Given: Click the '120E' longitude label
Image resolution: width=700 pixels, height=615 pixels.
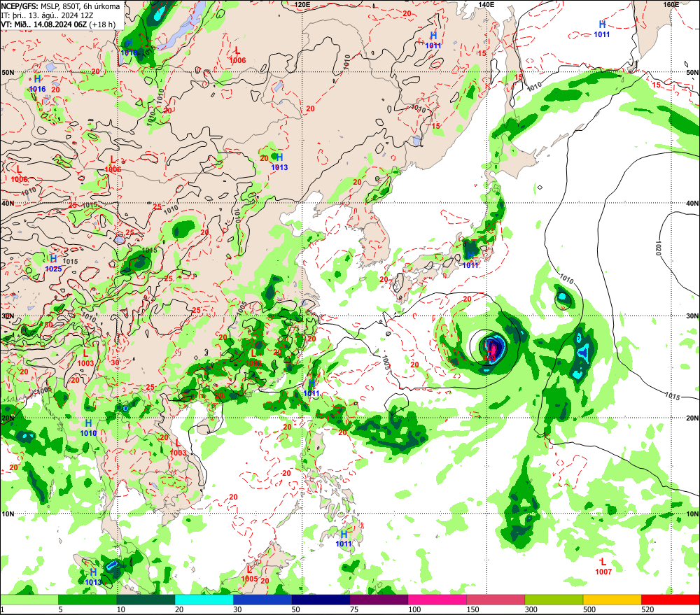Looking at the screenshot, I should pos(302,4).
